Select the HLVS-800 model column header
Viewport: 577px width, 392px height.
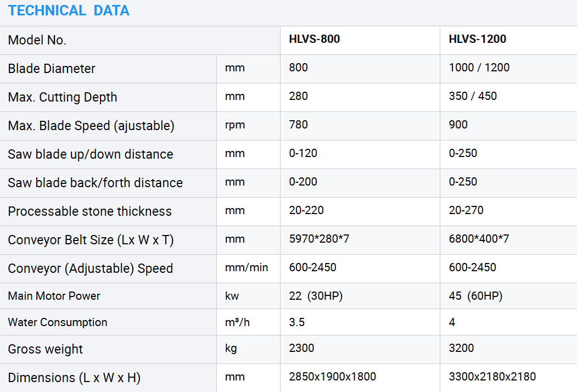click(x=315, y=39)
